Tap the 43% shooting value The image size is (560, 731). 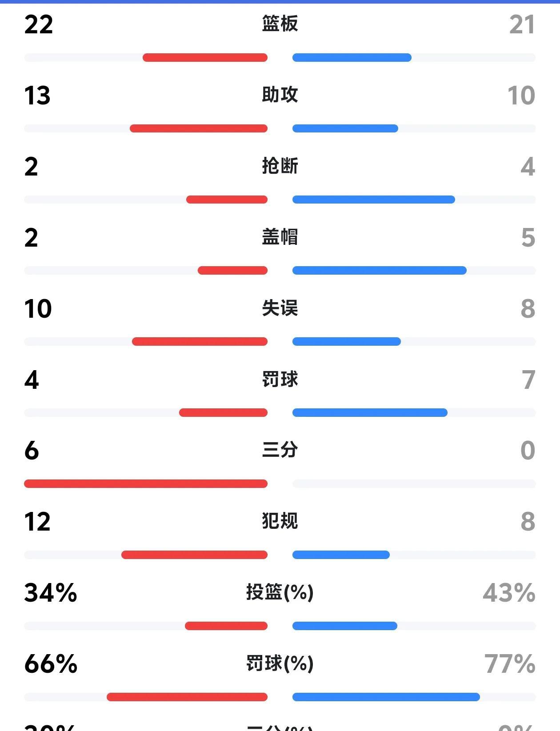point(509,593)
